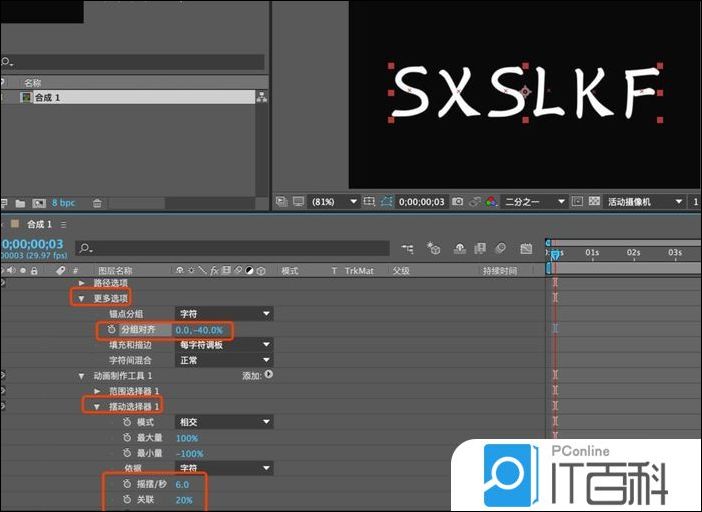Collapse the 摆动选择器 1 group

pos(97,407)
